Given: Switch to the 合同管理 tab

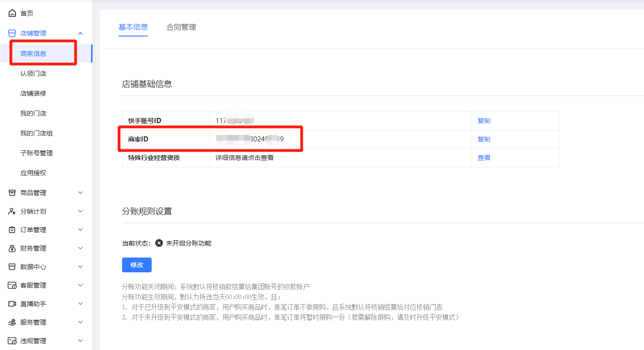Looking at the screenshot, I should [x=181, y=27].
